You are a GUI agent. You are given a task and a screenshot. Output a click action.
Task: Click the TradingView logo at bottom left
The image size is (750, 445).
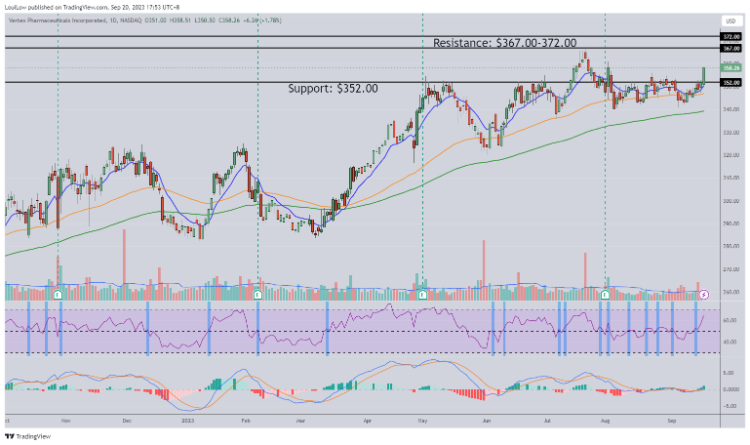[x=28, y=436]
